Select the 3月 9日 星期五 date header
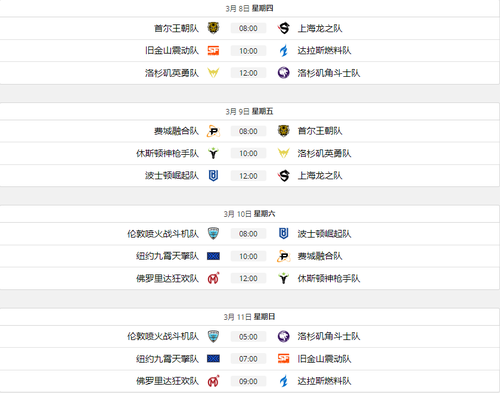The width and height of the screenshot is (500, 393). point(249,111)
